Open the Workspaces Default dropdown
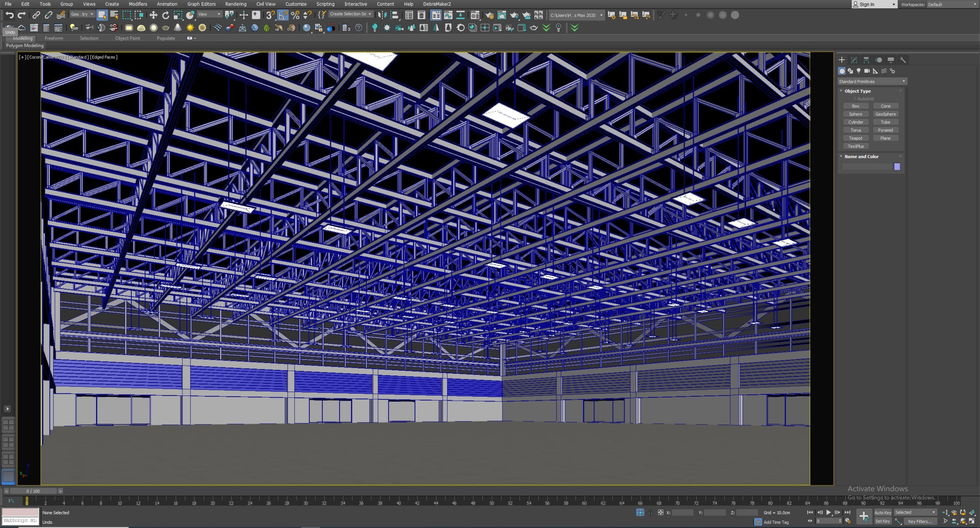The width and height of the screenshot is (980, 528). pyautogui.click(x=952, y=5)
